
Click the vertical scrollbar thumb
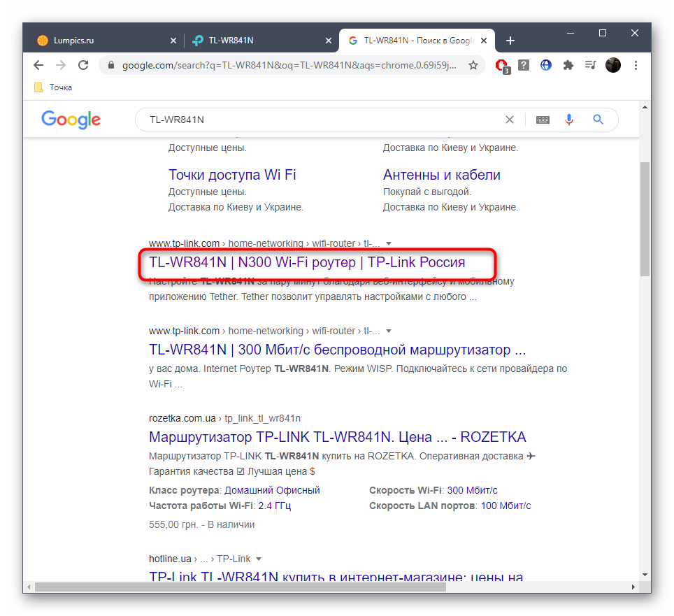[645, 219]
